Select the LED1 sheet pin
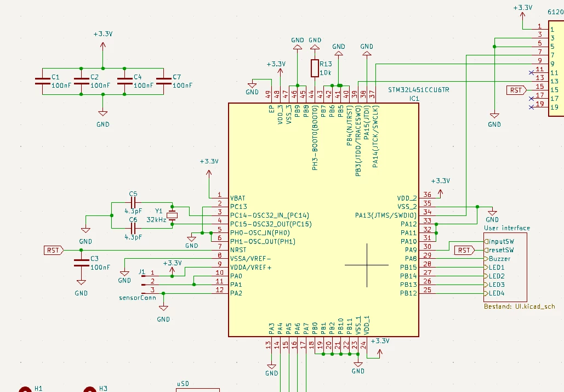Screen dimensions: 564x392 point(494,267)
